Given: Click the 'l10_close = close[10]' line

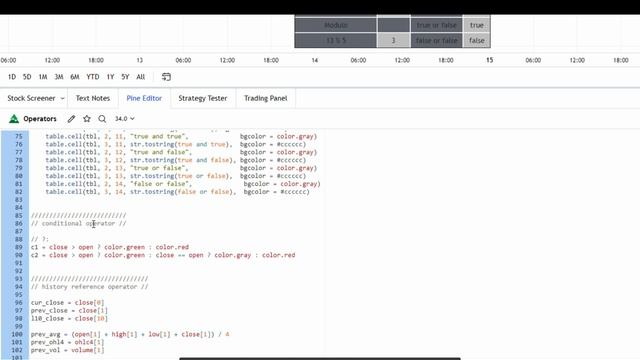Looking at the screenshot, I should [x=69, y=318].
